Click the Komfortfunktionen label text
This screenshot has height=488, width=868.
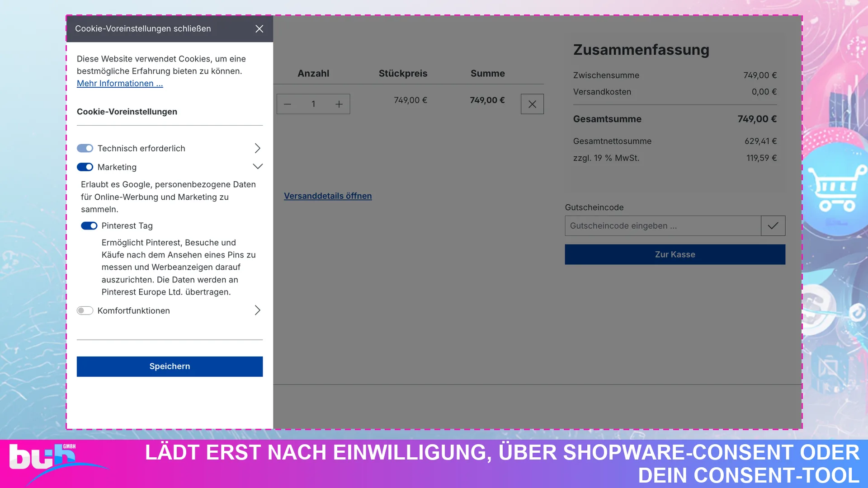point(134,311)
